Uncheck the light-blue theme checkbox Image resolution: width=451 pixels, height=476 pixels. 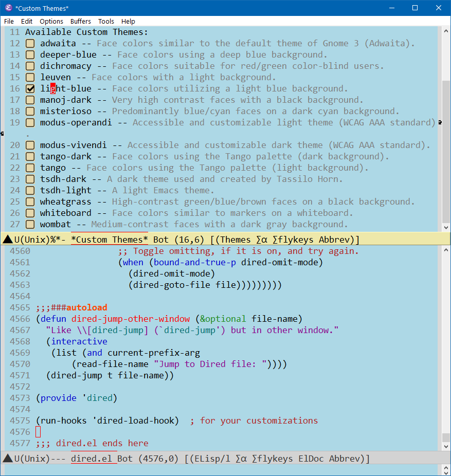pyautogui.click(x=30, y=88)
